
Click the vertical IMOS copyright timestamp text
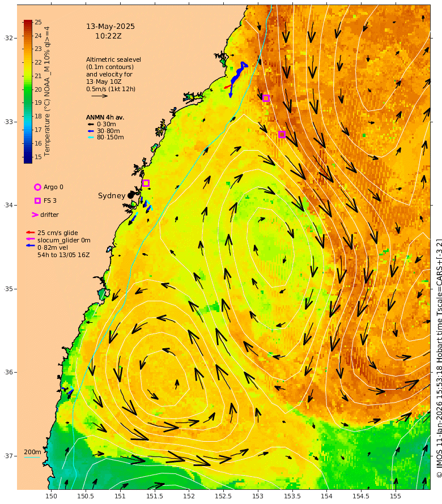tap(439, 358)
